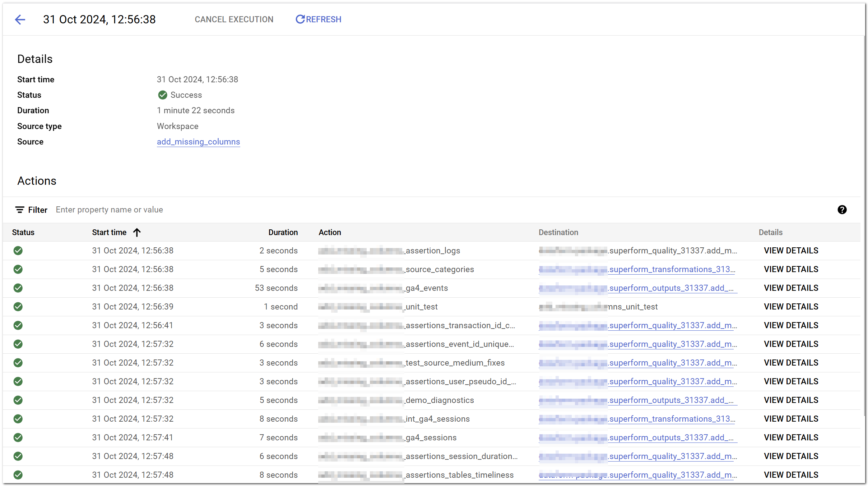The width and height of the screenshot is (868, 486).
Task: Click success icon in the assertion_logs row
Action: tap(18, 251)
